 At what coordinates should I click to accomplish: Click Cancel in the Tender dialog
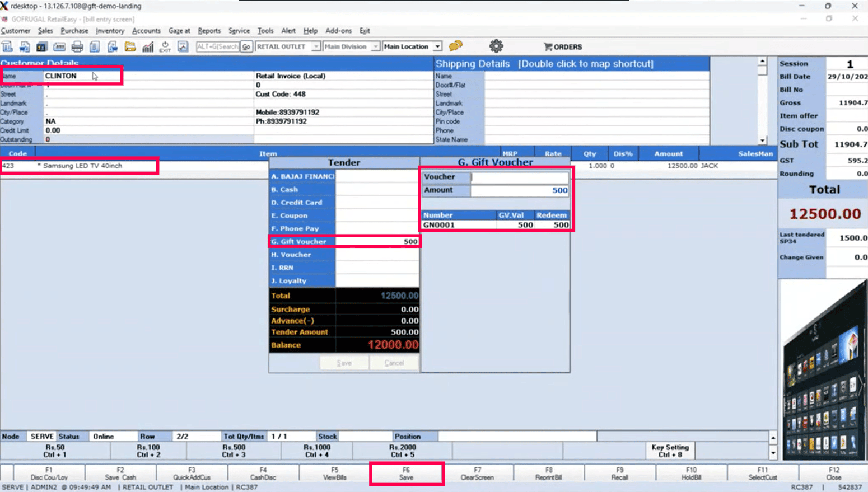(394, 363)
